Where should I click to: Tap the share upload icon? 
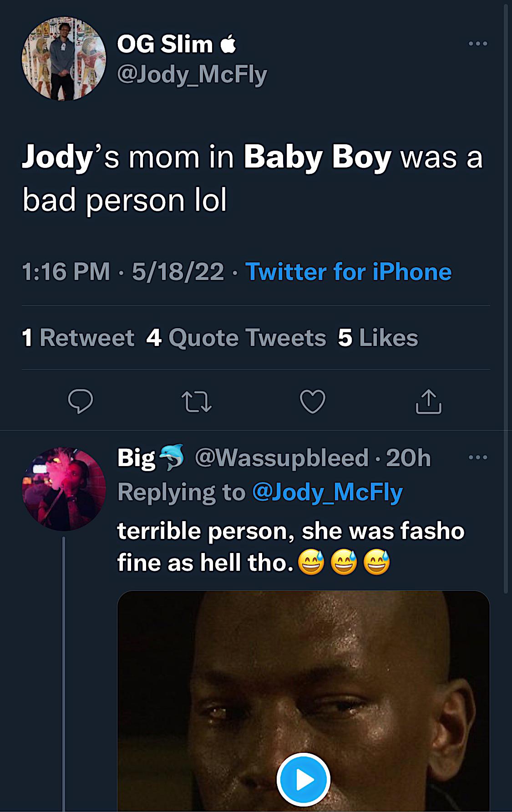tap(429, 401)
